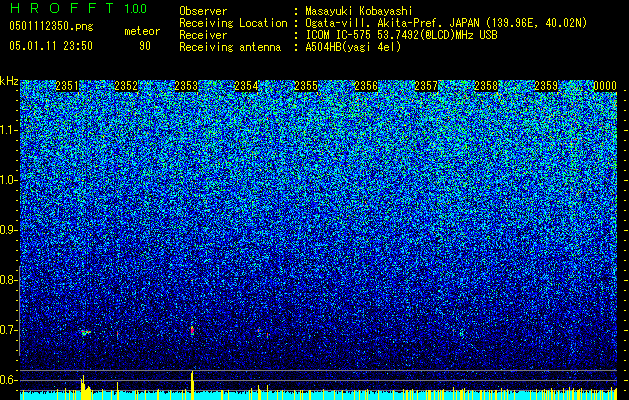Click the file name 0501112350.png
This screenshot has width=629, height=400.
point(51,26)
